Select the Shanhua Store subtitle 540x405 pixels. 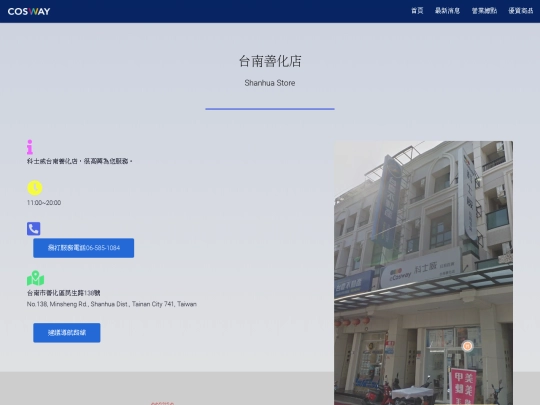pyautogui.click(x=270, y=83)
